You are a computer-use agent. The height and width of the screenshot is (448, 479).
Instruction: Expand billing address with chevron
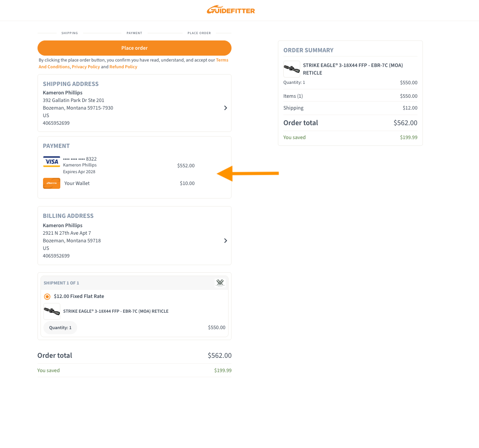[226, 241]
